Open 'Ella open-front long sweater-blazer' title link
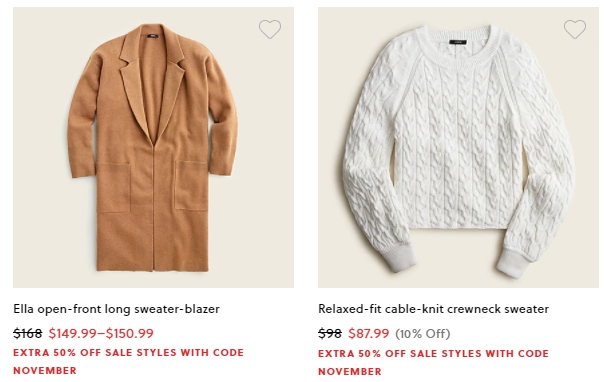This screenshot has height=382, width=604. tap(116, 309)
